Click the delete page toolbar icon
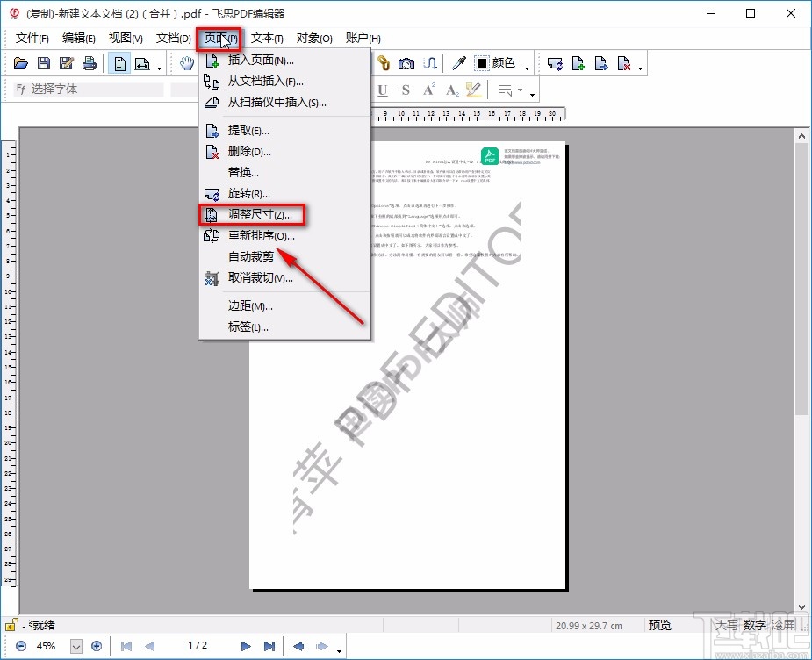 click(623, 64)
